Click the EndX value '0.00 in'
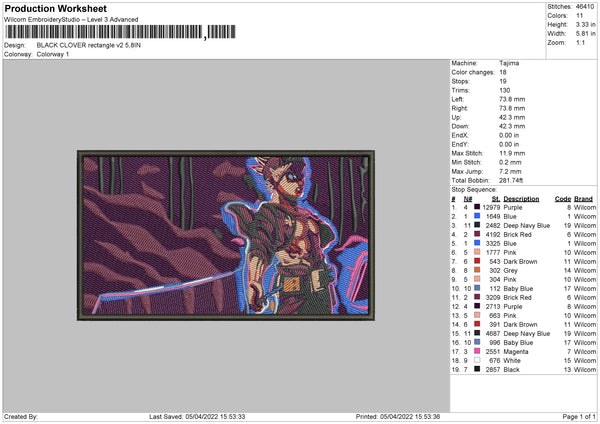Image resolution: width=600 pixels, height=424 pixels. pyautogui.click(x=509, y=135)
